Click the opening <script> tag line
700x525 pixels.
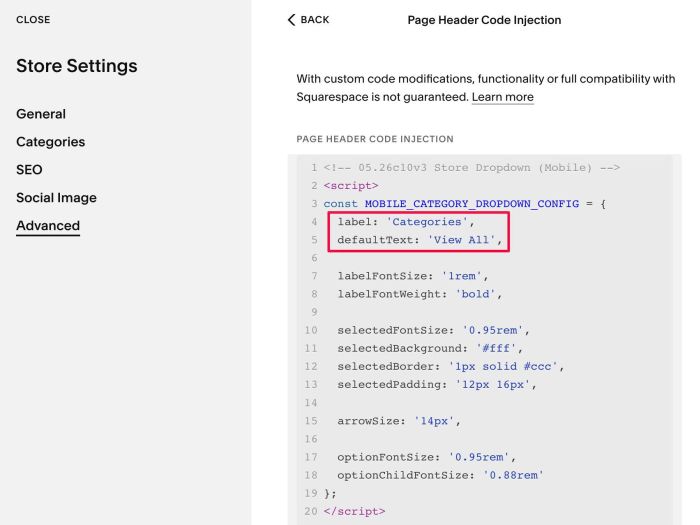point(351,185)
